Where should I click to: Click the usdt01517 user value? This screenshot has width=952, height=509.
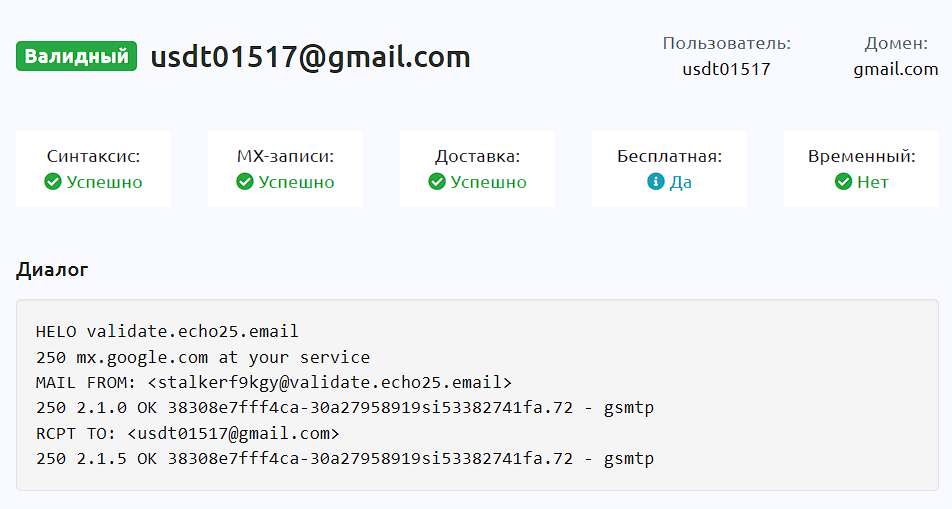pos(726,69)
